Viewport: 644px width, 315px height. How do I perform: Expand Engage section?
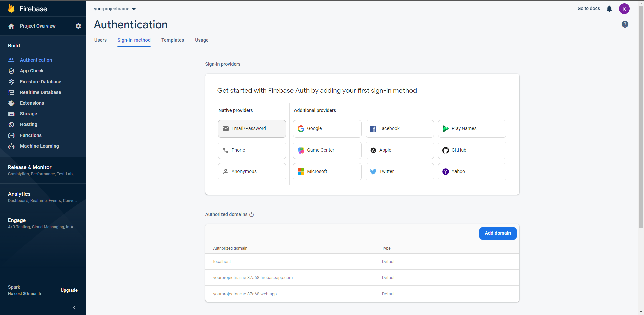[x=43, y=223]
